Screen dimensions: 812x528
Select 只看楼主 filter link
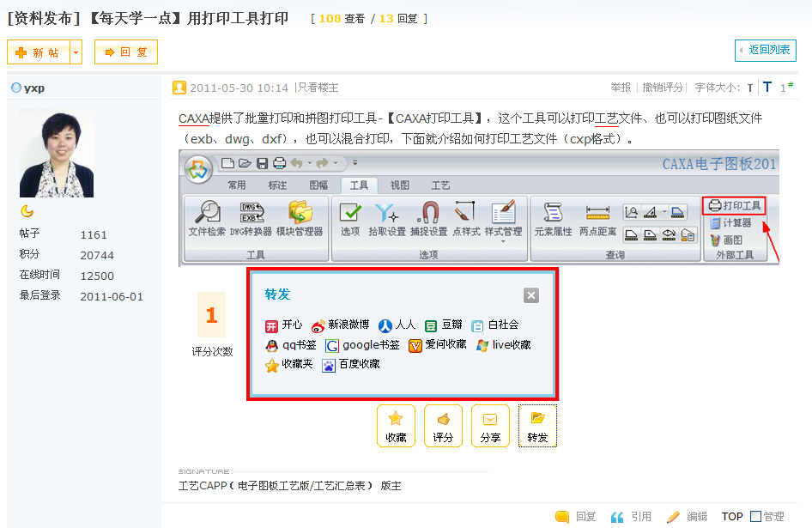click(318, 88)
